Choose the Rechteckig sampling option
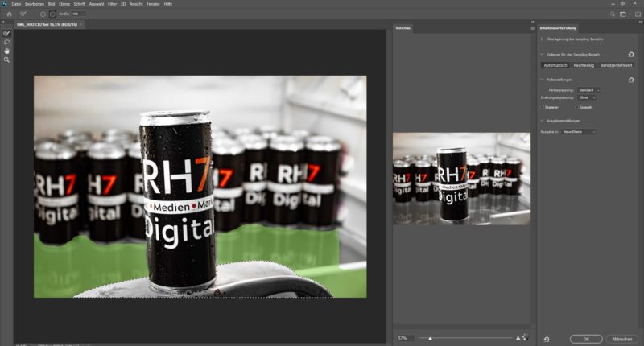The image size is (644, 346). point(584,65)
